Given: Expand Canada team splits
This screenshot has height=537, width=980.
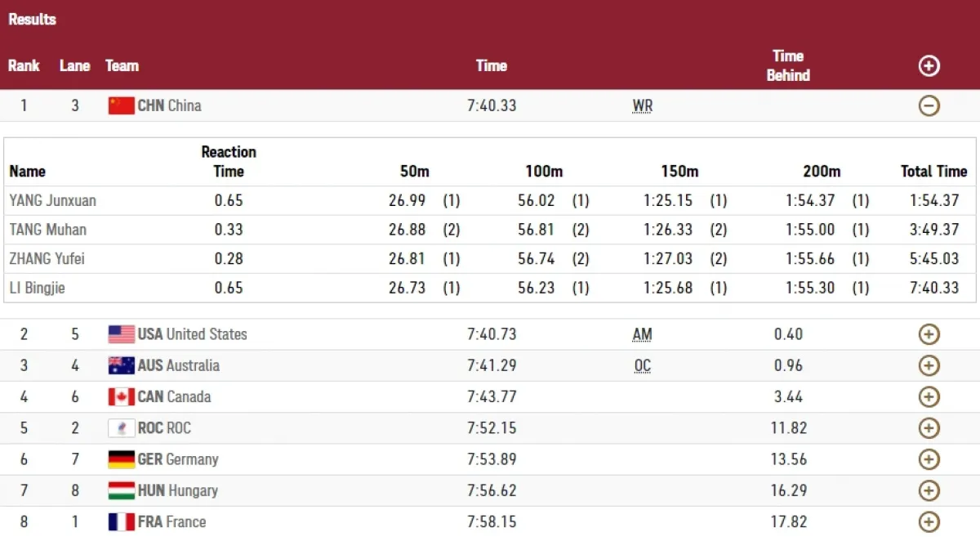Looking at the screenshot, I should tap(929, 397).
